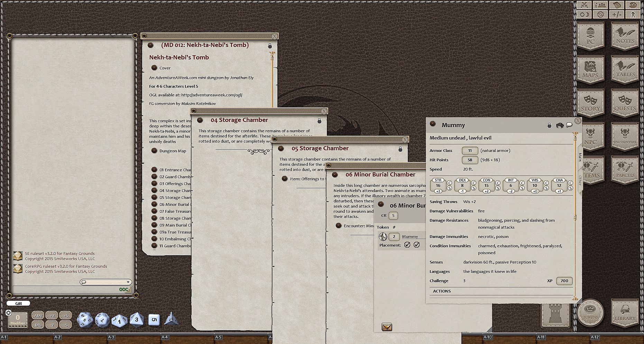Screen dimensions: 644x344
Task: Switch to the Main tab on Mummy sheet
Action: pyautogui.click(x=580, y=157)
